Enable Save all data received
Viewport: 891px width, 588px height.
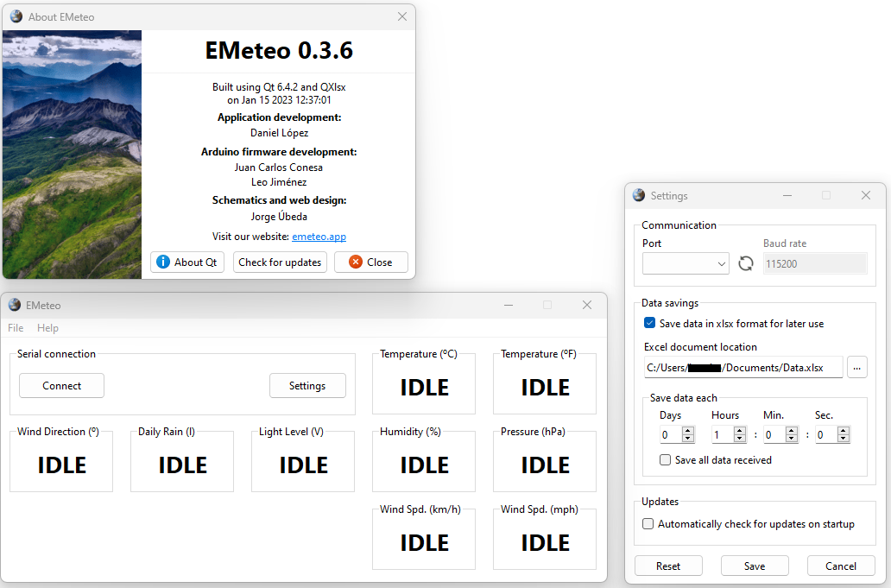[x=665, y=459]
